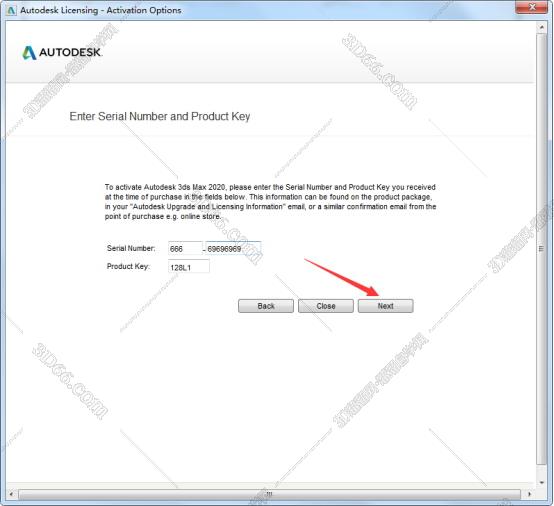Click the Product Key label
Viewport: 554px width, 506px height.
tap(128, 266)
